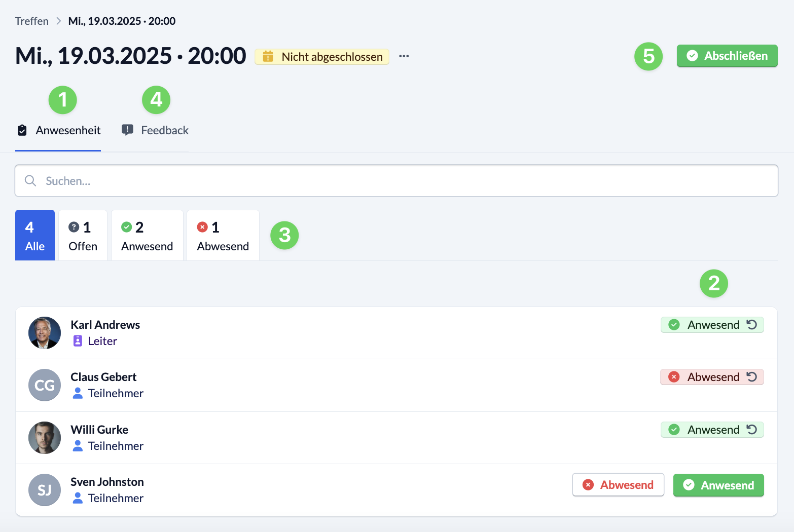Click the SJ avatar of Sven Johnston
The width and height of the screenshot is (794, 532).
(45, 490)
